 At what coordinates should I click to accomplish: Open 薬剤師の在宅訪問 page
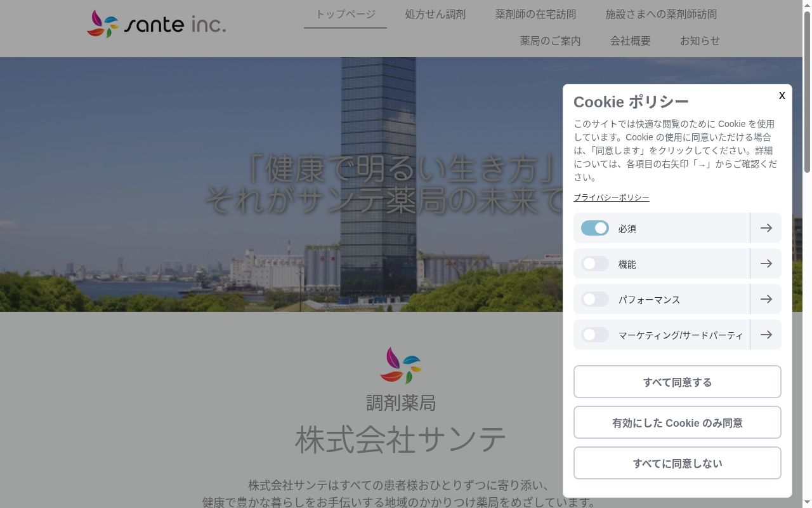[x=535, y=14]
